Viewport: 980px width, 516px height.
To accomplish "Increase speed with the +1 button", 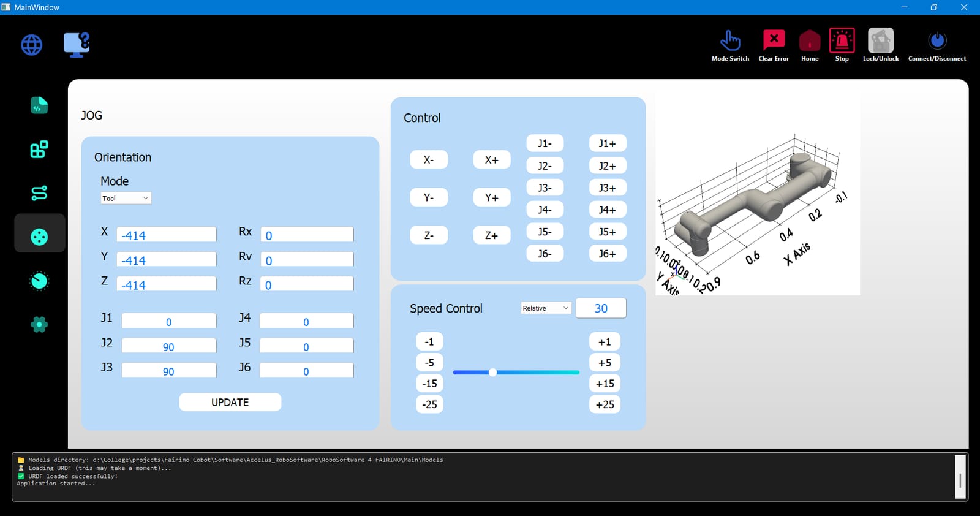I will coord(605,341).
